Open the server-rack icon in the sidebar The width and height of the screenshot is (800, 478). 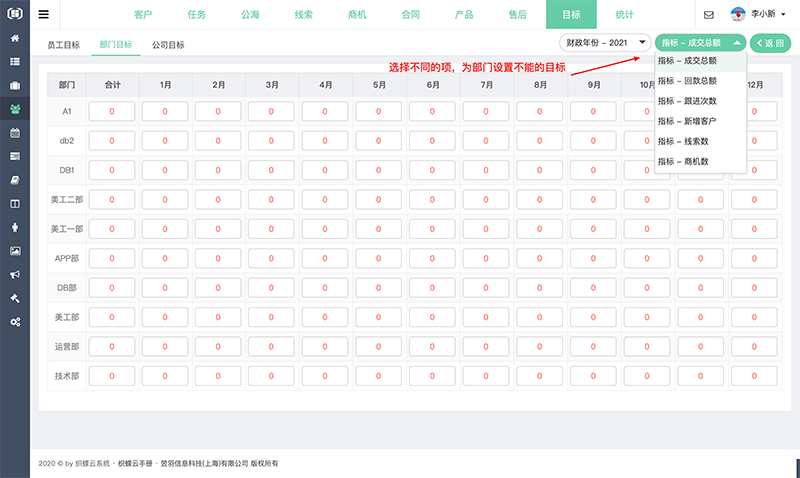click(15, 156)
